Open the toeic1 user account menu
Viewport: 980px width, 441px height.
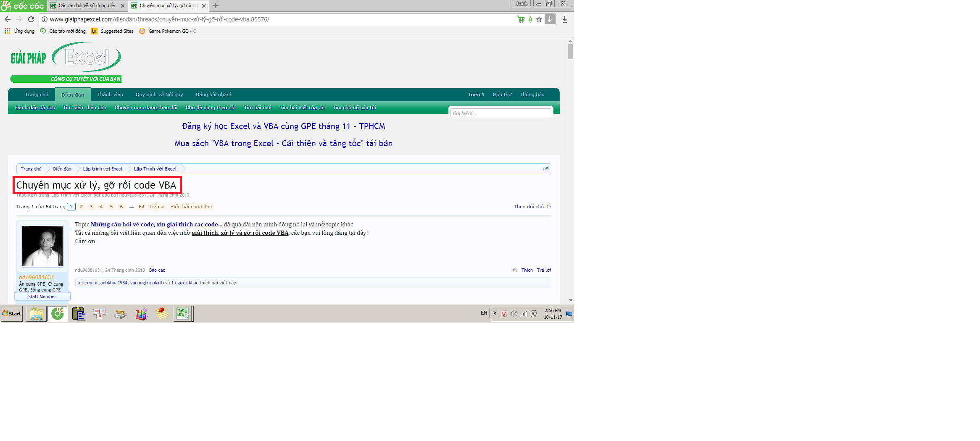pos(476,94)
